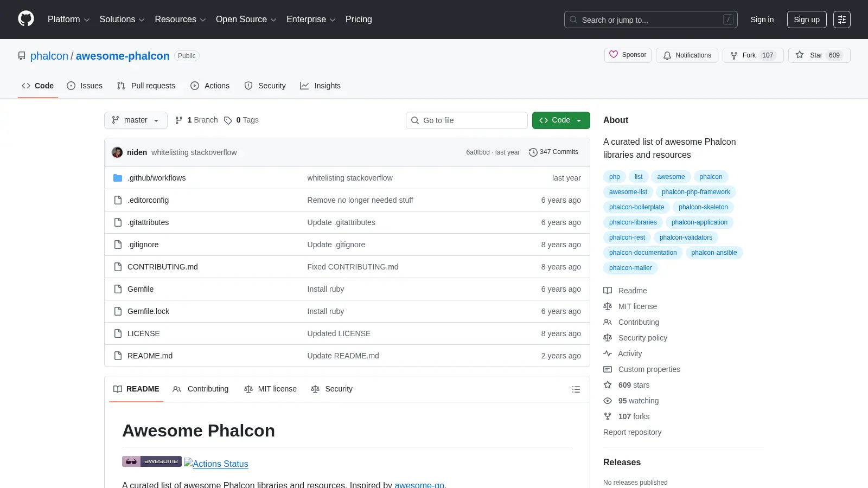Open Notifications bell button

click(x=687, y=55)
